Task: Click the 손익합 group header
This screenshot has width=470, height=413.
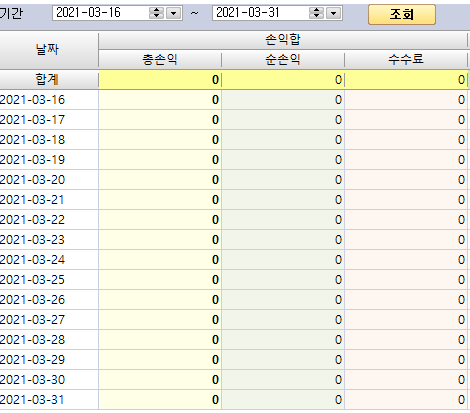Action: pos(283,40)
